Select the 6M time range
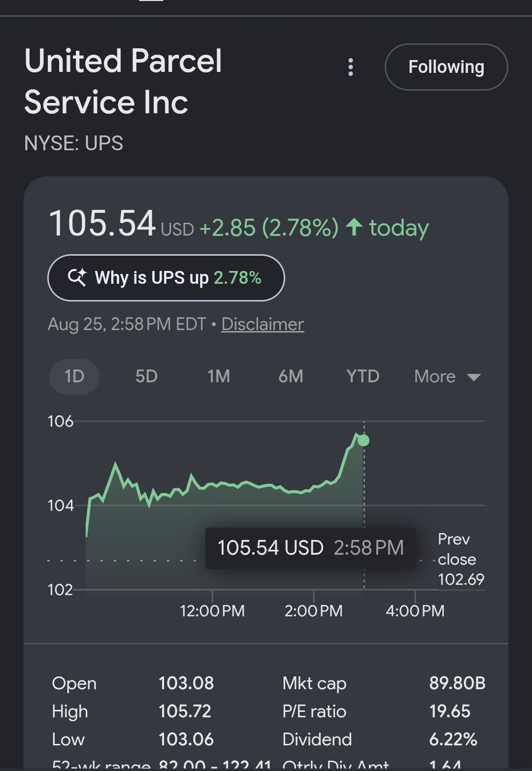The height and width of the screenshot is (771, 532). (291, 376)
